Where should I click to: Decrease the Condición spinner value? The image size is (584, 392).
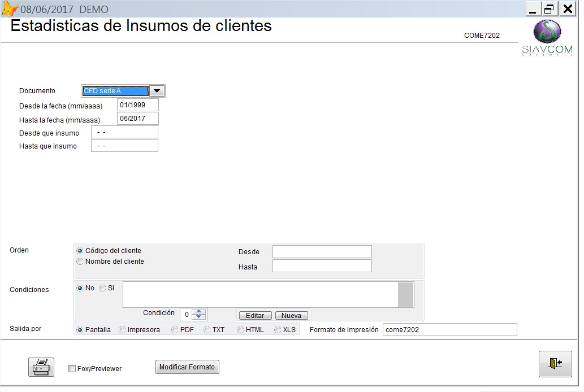tap(199, 317)
